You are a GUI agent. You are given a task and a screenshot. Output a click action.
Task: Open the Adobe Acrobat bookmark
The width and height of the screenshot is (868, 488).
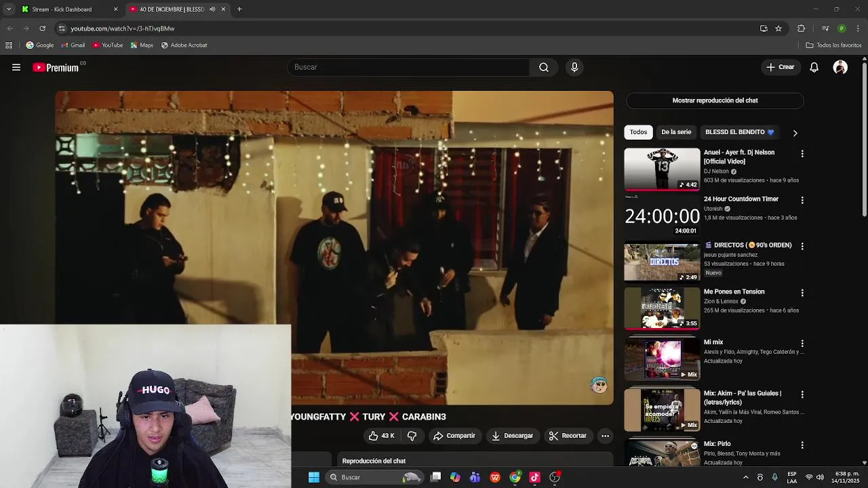184,45
